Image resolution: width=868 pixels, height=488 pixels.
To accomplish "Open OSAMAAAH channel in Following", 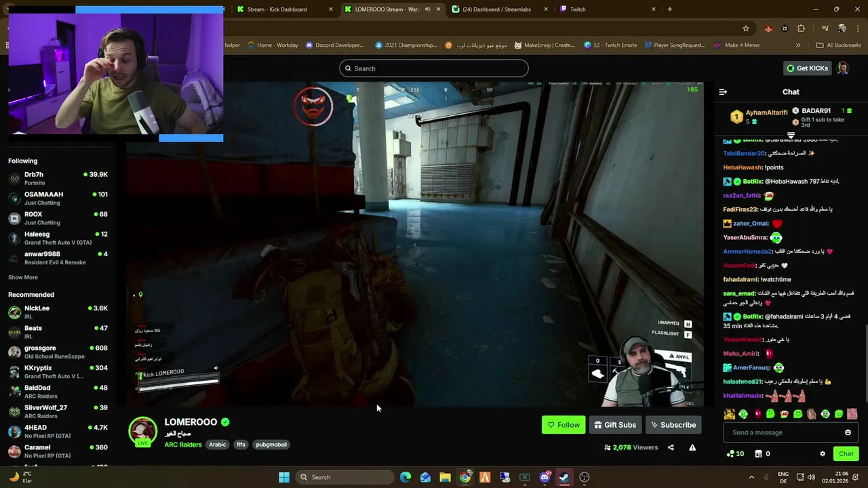I will point(58,199).
